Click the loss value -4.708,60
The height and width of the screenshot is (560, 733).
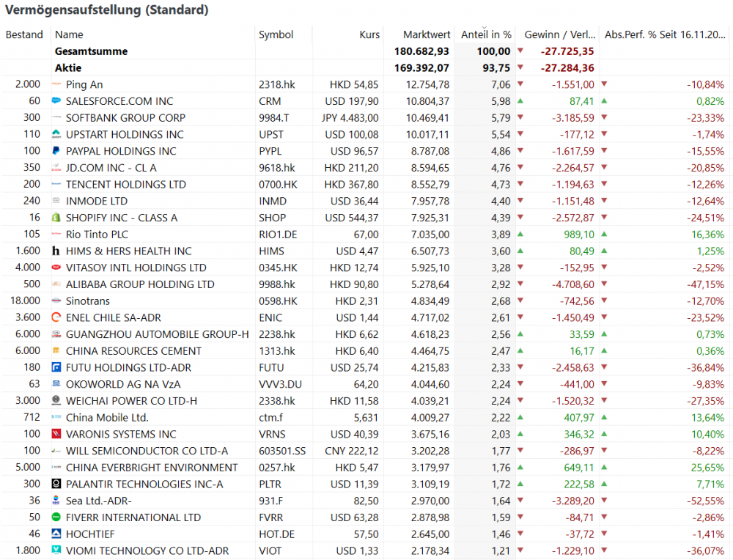tap(572, 284)
